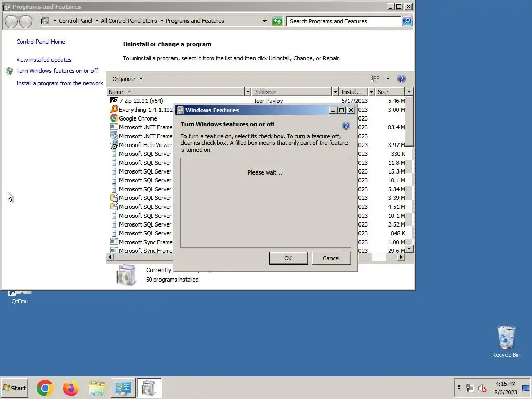Viewport: 532px width, 399px height.
Task: Open Install a program from the network
Action: pyautogui.click(x=60, y=83)
